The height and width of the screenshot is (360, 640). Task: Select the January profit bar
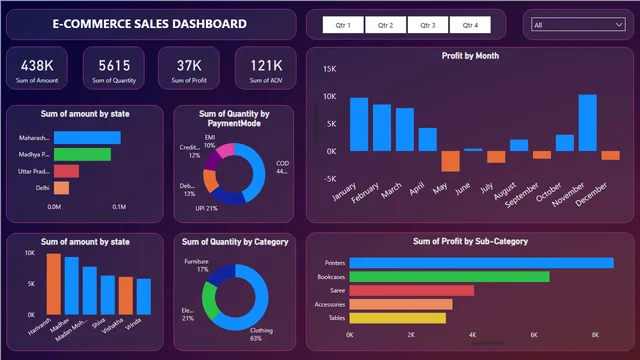[x=359, y=124]
